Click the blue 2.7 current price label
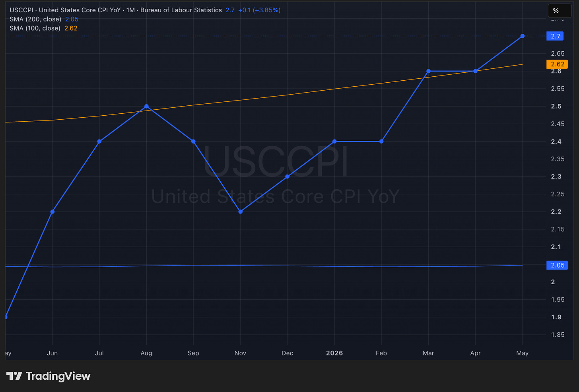The image size is (579, 392). (555, 36)
